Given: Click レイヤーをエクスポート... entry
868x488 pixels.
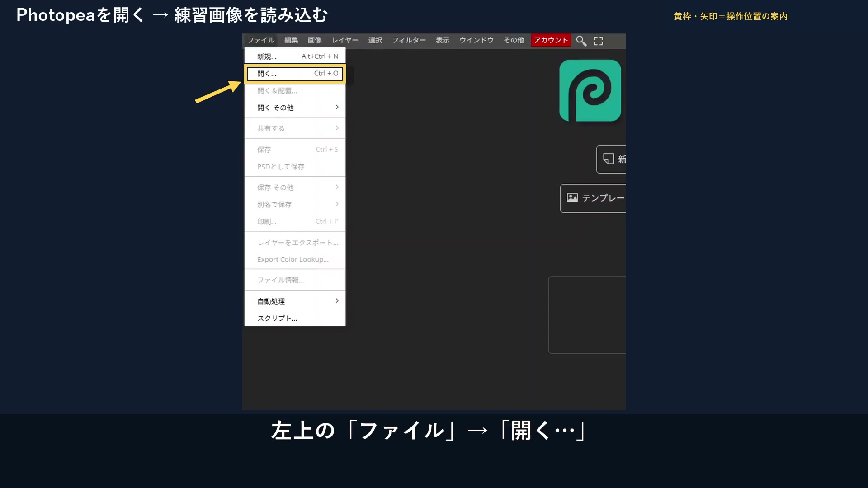Looking at the screenshot, I should 295,243.
